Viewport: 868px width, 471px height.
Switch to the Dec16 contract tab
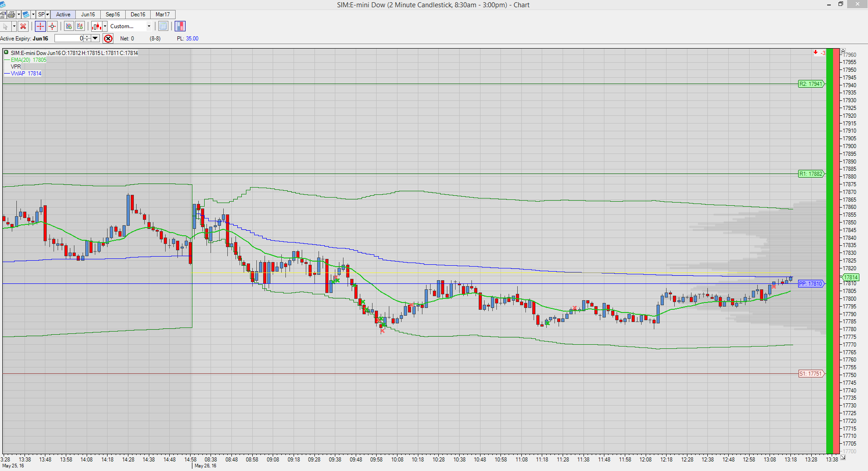[x=138, y=15]
